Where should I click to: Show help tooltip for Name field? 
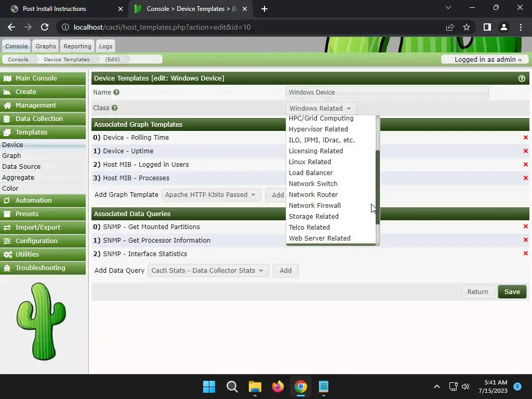click(x=116, y=92)
